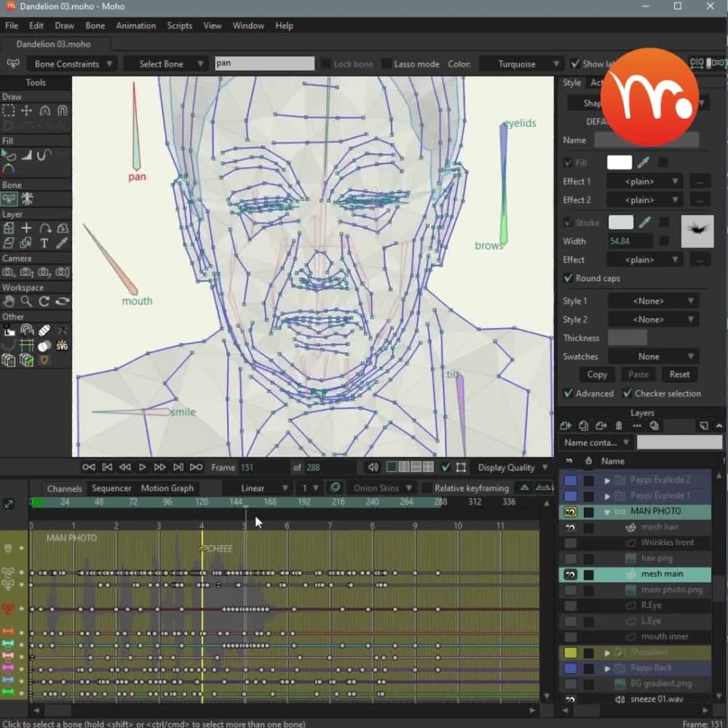The image size is (728, 728).
Task: Click the New Layer icon in Layers
Action: pyautogui.click(x=566, y=426)
